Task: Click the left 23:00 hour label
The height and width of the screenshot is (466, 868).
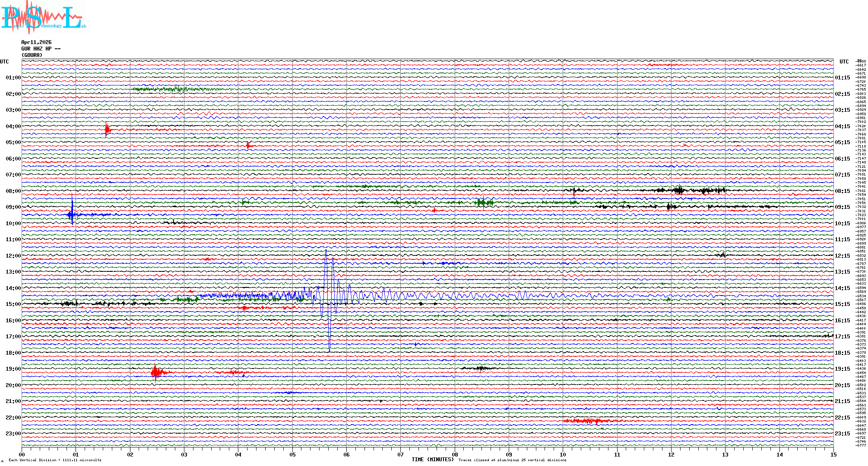Action: 13,434
